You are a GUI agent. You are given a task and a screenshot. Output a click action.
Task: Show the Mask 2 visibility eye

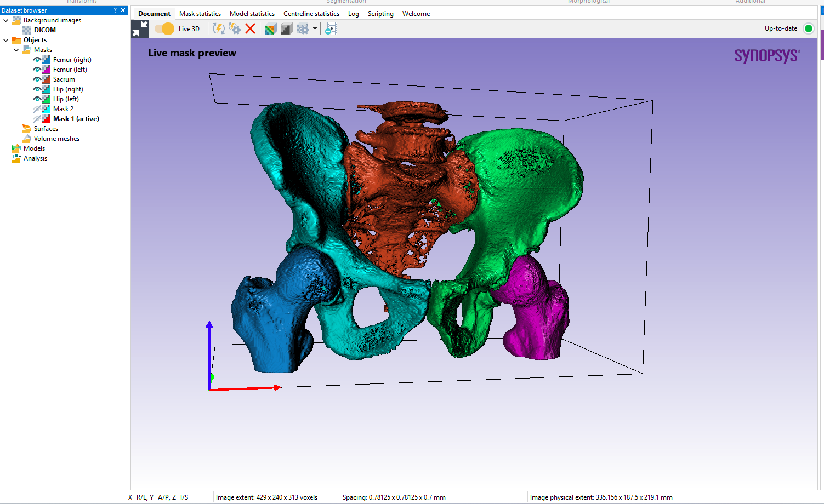[37, 108]
